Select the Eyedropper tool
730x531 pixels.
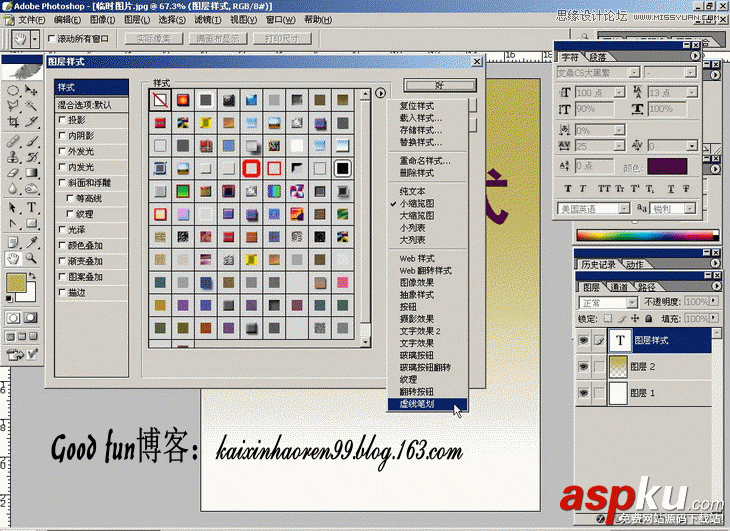[31, 242]
